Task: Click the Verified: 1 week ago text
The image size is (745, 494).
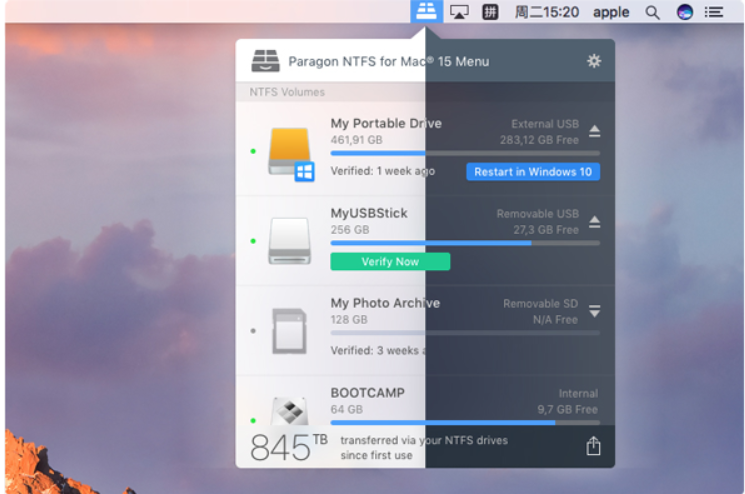Action: tap(382, 171)
